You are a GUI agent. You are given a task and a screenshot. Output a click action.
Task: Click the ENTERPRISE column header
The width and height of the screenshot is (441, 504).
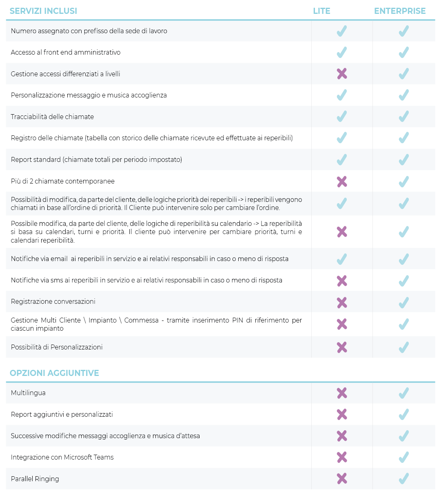coord(399,11)
